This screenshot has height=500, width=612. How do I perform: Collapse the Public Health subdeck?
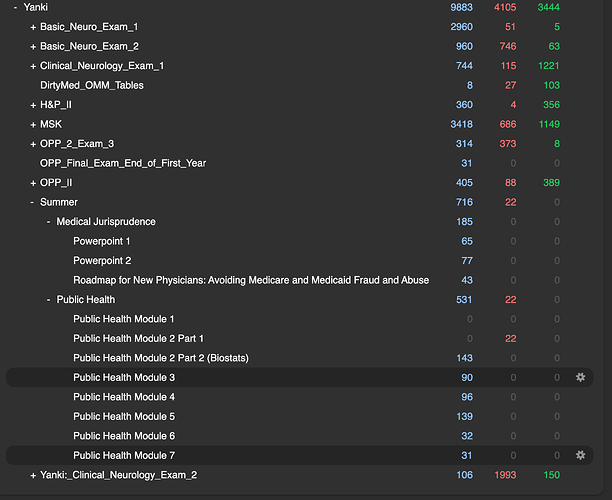[48, 300]
